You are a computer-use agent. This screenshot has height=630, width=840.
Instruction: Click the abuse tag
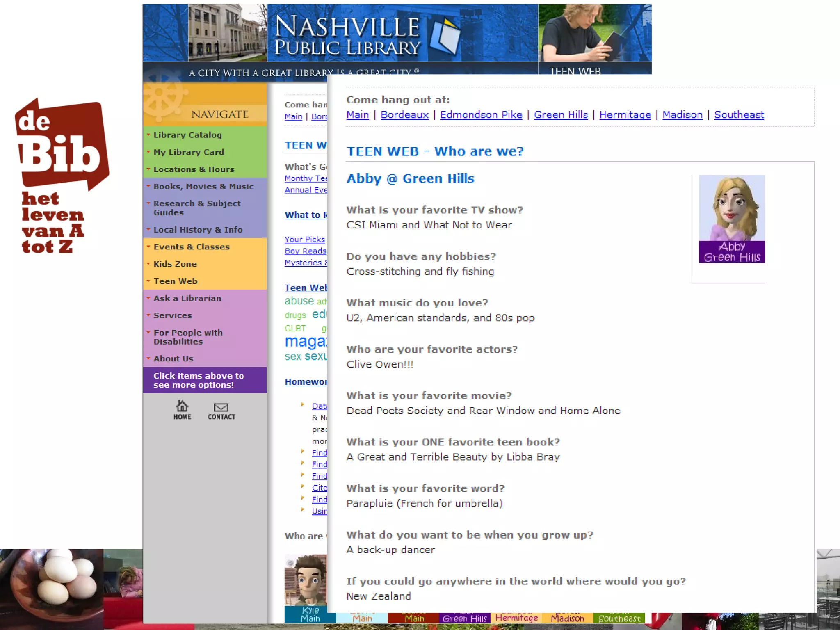pyautogui.click(x=299, y=301)
